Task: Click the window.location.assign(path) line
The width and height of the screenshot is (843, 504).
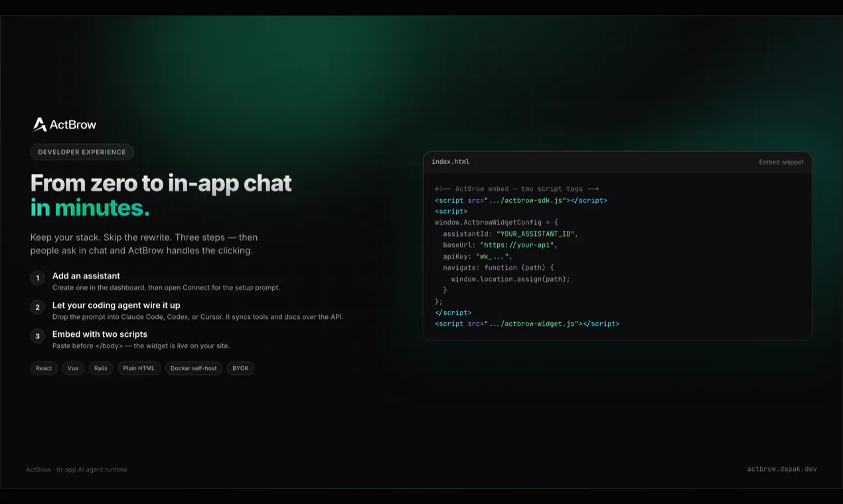Action: point(510,279)
